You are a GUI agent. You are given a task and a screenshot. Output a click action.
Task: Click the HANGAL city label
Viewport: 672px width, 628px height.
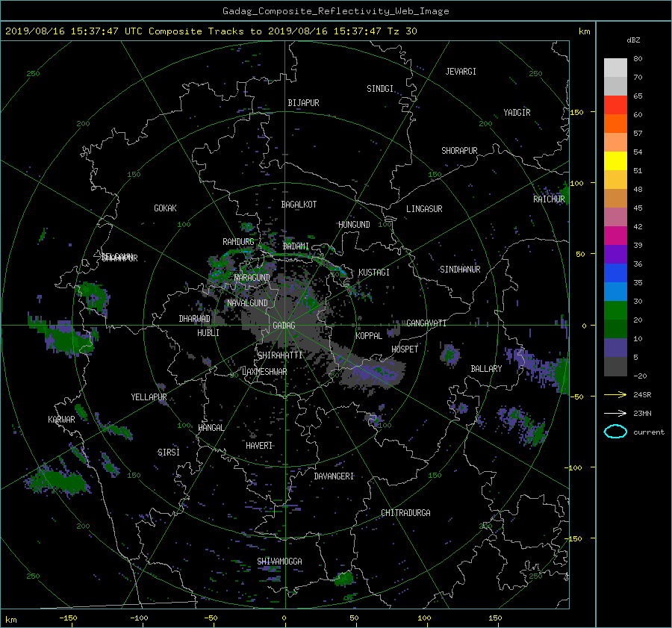tap(211, 428)
